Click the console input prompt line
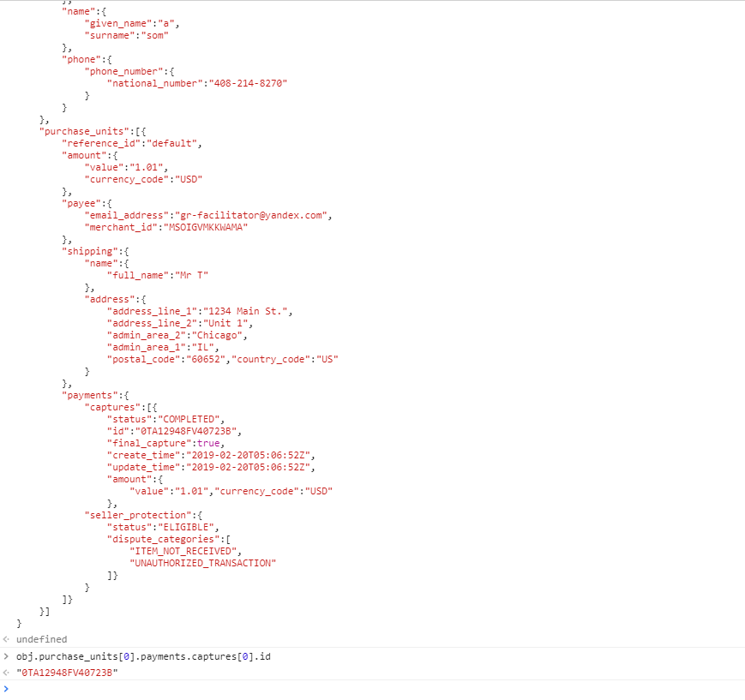 coord(372,689)
